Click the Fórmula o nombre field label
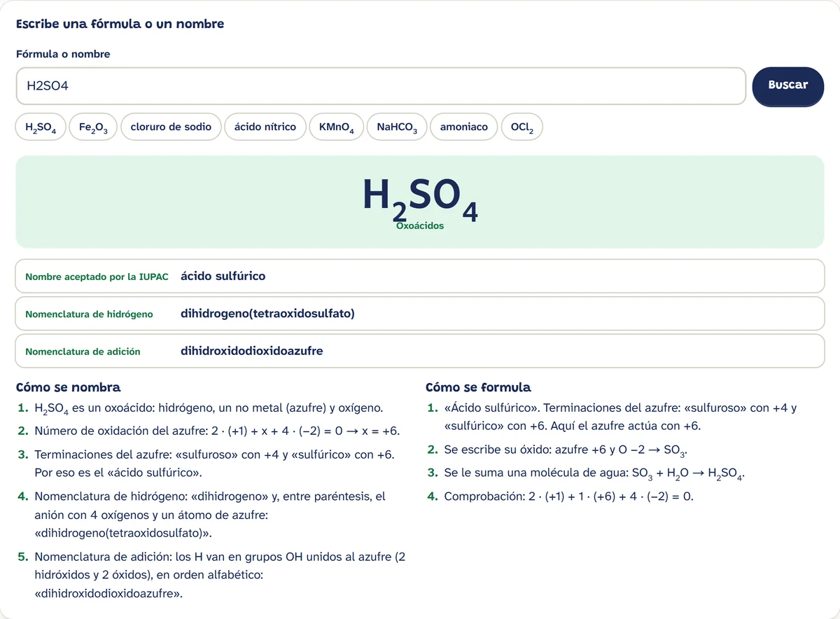This screenshot has height=619, width=840. (x=63, y=54)
